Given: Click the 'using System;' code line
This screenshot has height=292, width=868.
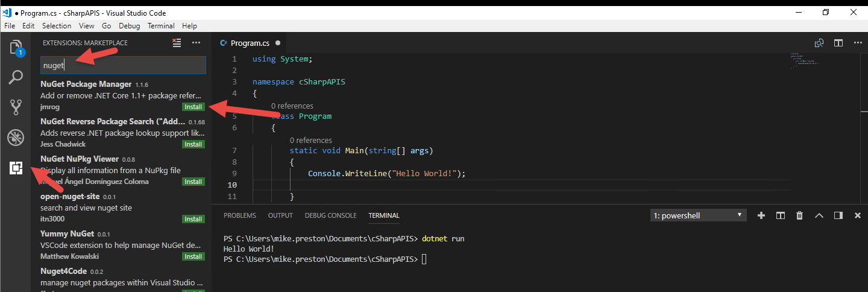Looking at the screenshot, I should [283, 59].
